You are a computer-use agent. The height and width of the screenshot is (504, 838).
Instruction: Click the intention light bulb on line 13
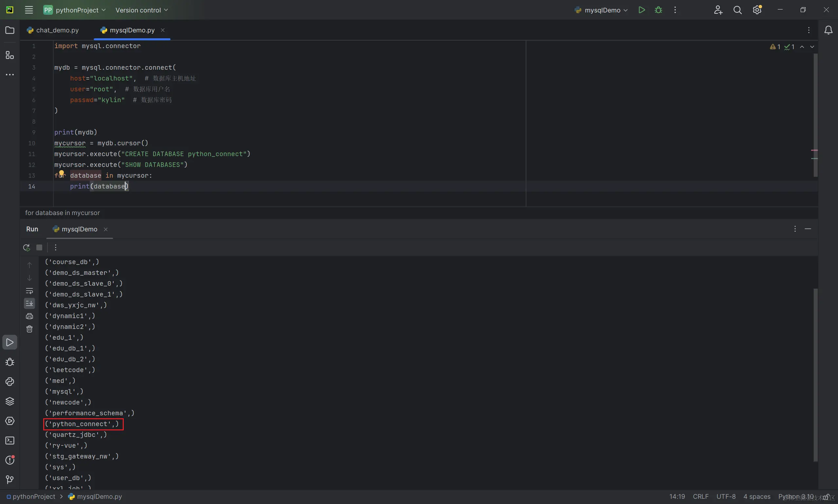pyautogui.click(x=62, y=173)
